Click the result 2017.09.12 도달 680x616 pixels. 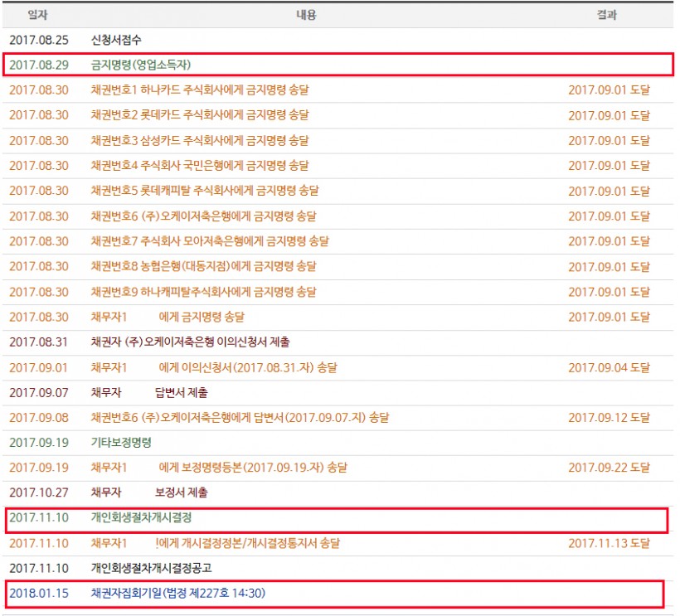pos(609,418)
